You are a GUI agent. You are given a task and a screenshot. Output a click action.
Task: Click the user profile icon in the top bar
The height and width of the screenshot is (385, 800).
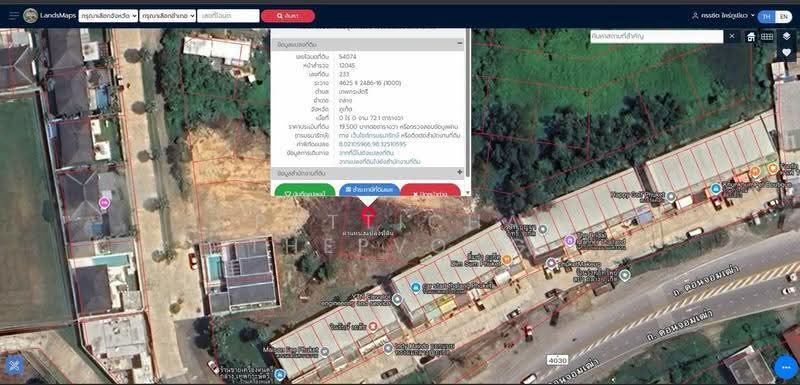pyautogui.click(x=695, y=16)
